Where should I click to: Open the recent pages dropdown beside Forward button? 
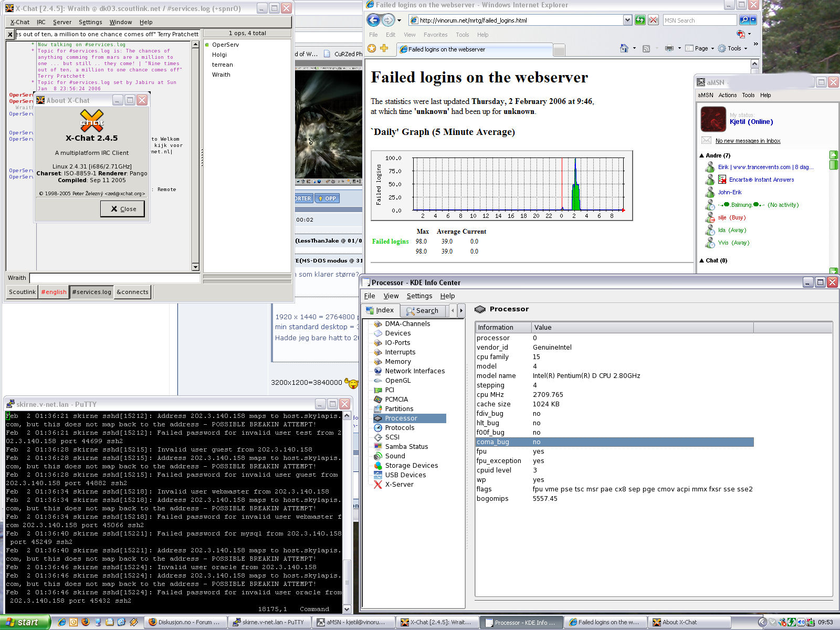pos(399,20)
